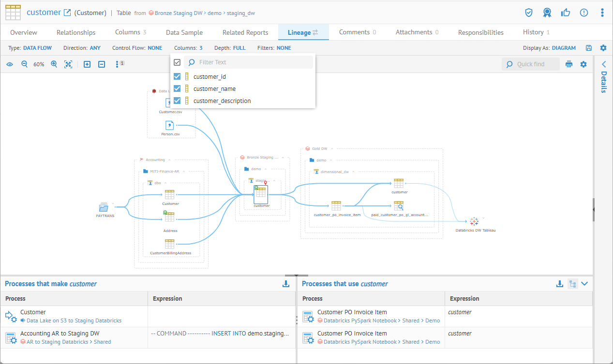Toggle the customer_description column checkbox
The width and height of the screenshot is (613, 364).
177,101
